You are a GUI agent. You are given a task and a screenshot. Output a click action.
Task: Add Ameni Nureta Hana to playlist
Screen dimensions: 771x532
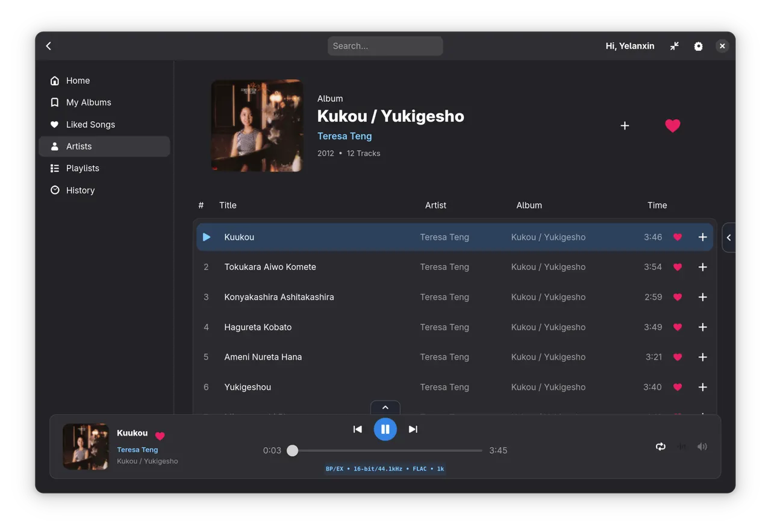702,357
